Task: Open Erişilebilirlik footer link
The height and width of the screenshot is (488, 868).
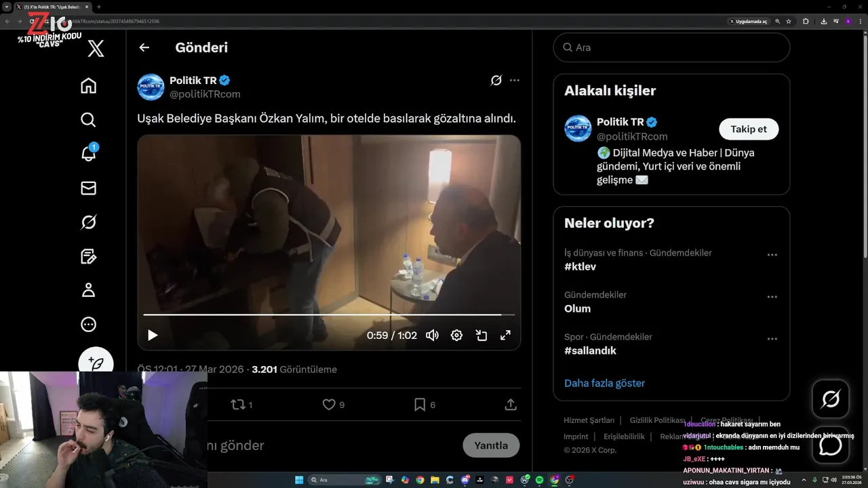Action: pyautogui.click(x=624, y=436)
